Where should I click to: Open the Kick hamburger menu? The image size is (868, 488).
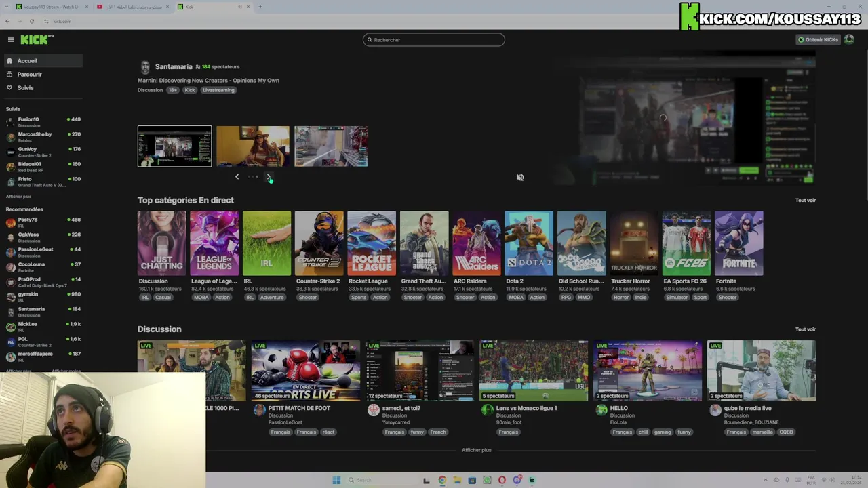pos(11,40)
